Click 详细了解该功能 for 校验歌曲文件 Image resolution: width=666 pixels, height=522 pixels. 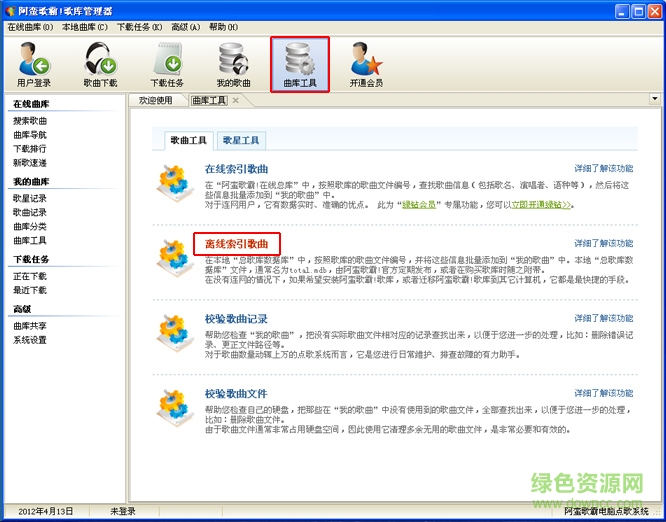coord(604,393)
